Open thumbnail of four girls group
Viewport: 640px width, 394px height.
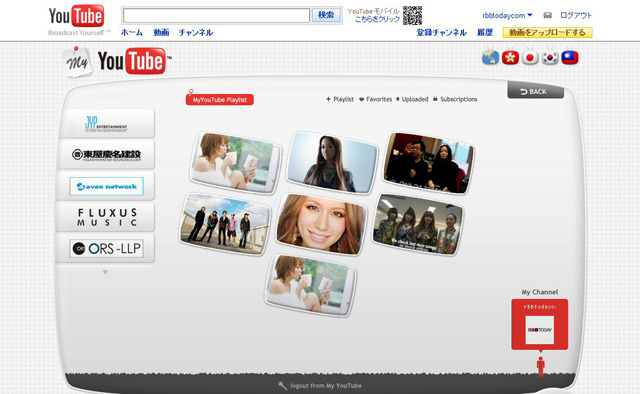click(418, 224)
